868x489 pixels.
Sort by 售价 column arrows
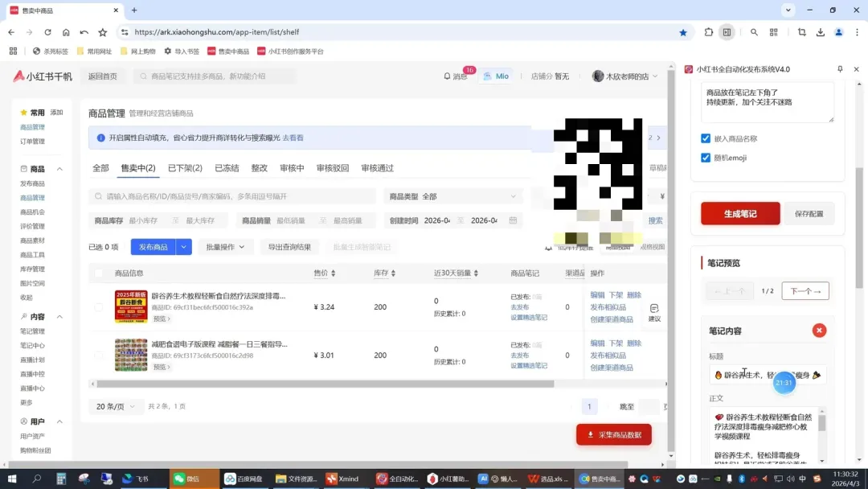point(334,273)
